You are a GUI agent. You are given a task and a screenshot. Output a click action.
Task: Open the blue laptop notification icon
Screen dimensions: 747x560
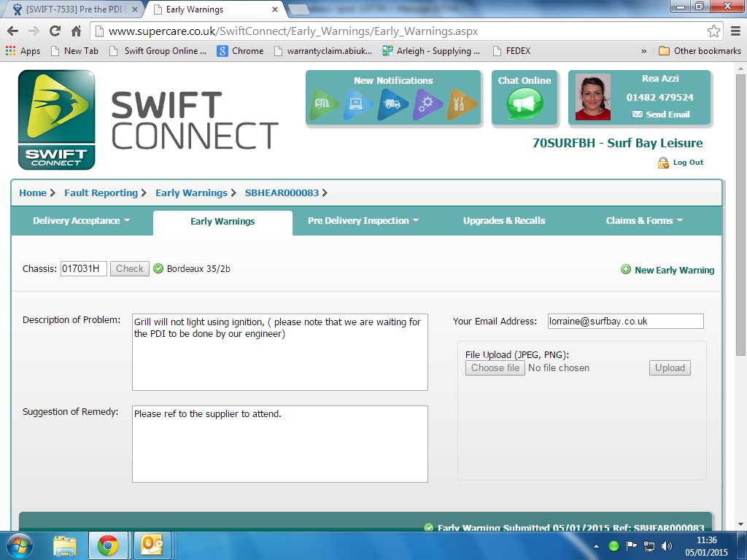tap(357, 104)
